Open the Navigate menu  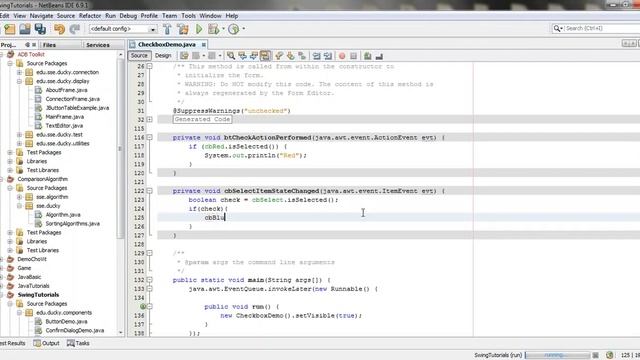41,16
